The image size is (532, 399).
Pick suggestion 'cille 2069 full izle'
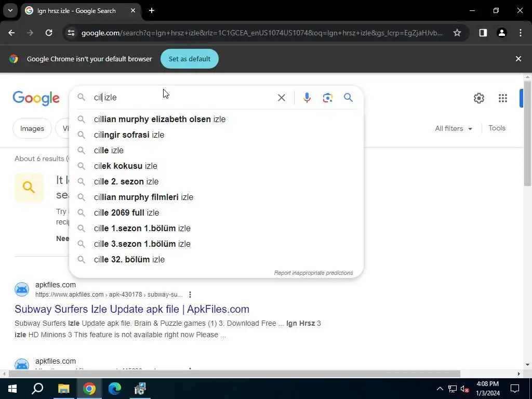(216, 212)
